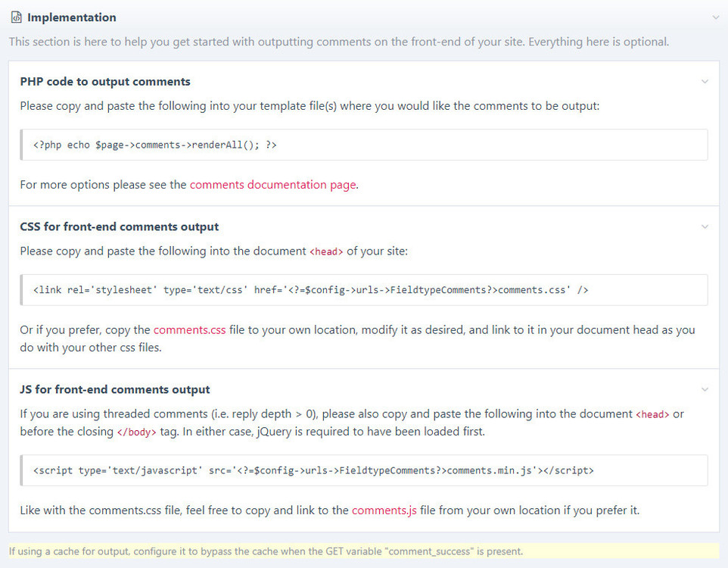The height and width of the screenshot is (568, 728).
Task: Click the PHP renderAll code snippet
Action: [x=155, y=145]
